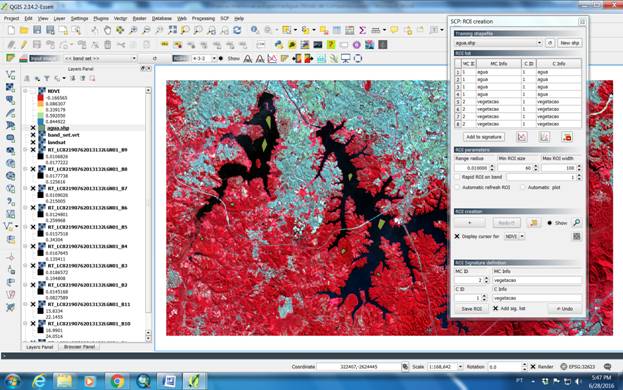Click the yellow question mark help icon

(331, 45)
